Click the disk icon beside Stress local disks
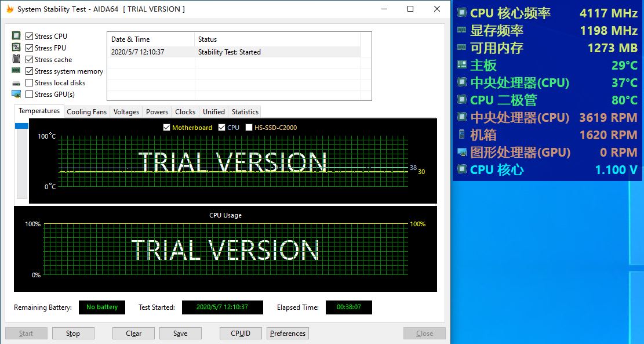644x344 pixels. tap(16, 82)
